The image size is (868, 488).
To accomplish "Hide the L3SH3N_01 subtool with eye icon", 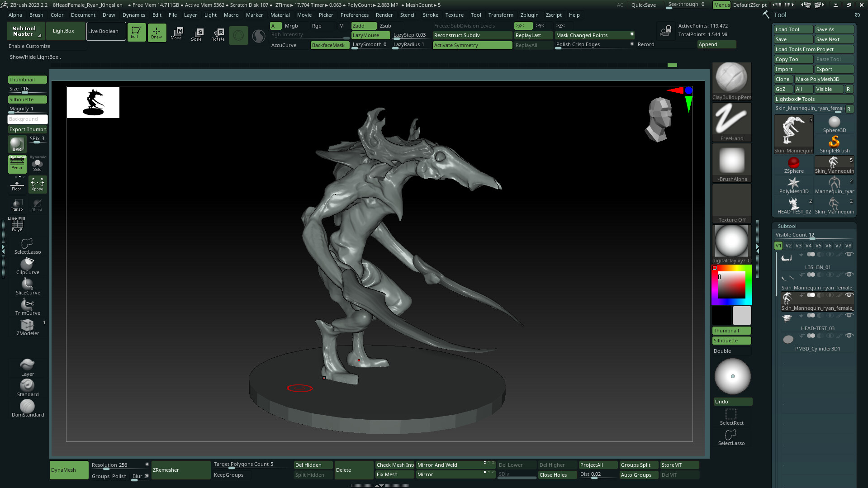I will [849, 254].
